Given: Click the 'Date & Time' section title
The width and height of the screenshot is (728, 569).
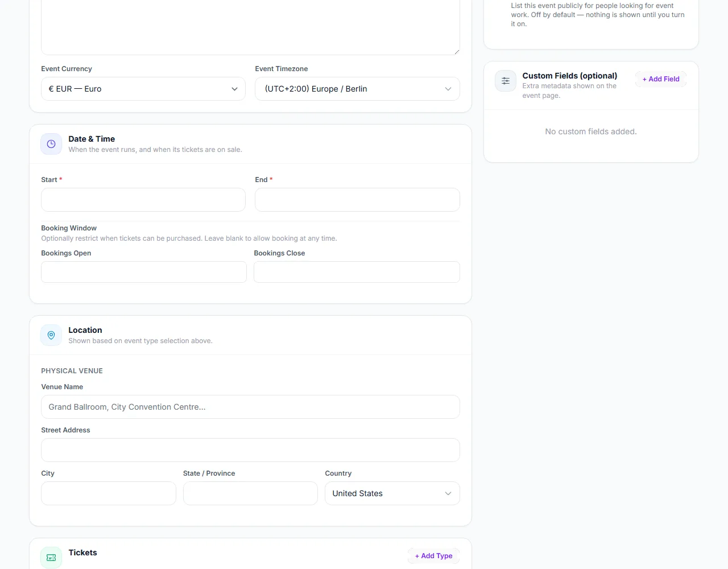Looking at the screenshot, I should [x=92, y=139].
